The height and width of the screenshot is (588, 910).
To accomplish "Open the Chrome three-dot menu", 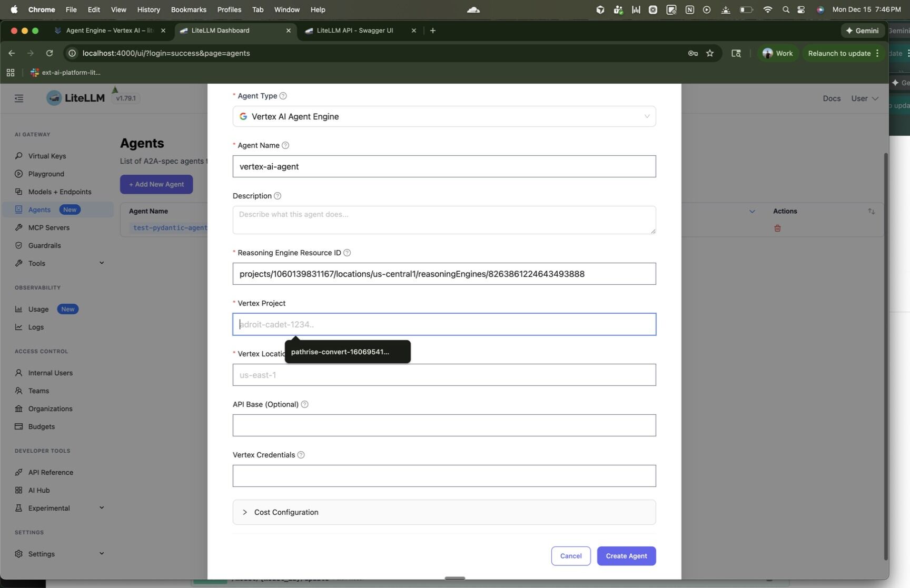I will pyautogui.click(x=877, y=53).
